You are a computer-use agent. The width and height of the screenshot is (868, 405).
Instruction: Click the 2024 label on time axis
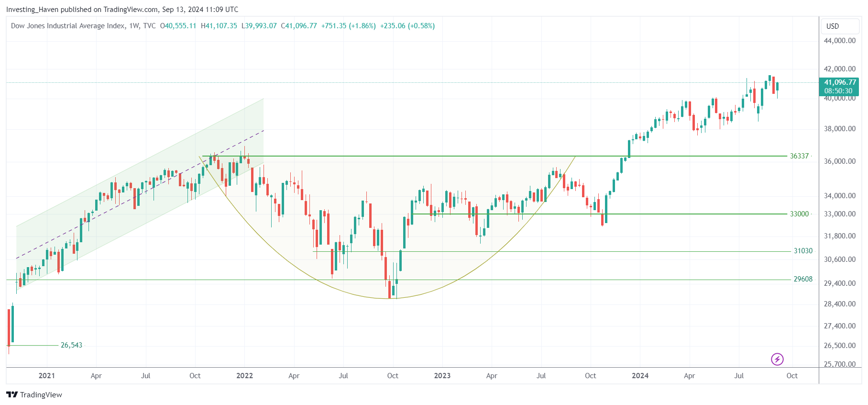[640, 376]
